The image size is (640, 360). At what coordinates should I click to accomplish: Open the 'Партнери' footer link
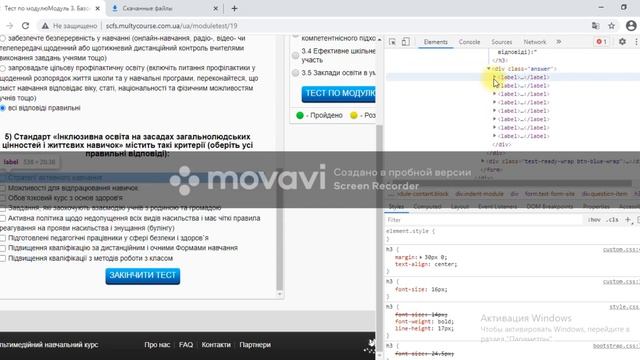[255, 345]
